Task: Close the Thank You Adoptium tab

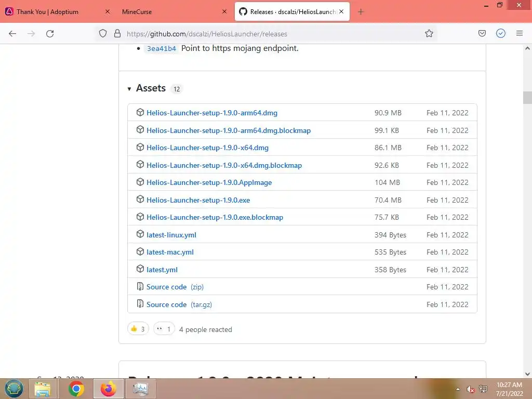Action: click(x=108, y=11)
